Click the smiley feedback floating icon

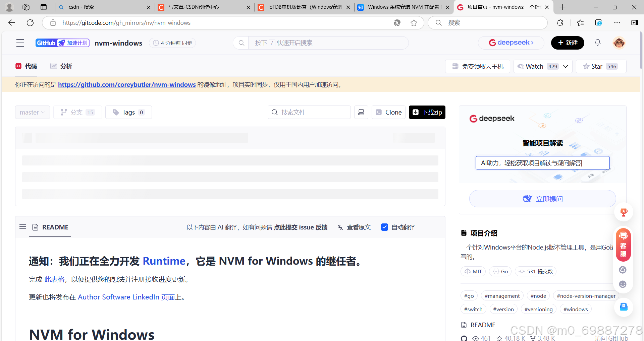[623, 284]
